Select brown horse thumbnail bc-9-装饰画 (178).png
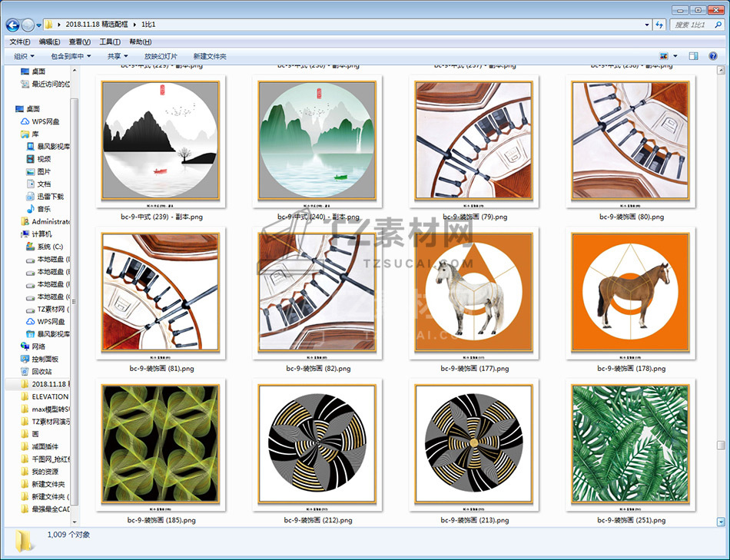The image size is (730, 560). [x=630, y=293]
